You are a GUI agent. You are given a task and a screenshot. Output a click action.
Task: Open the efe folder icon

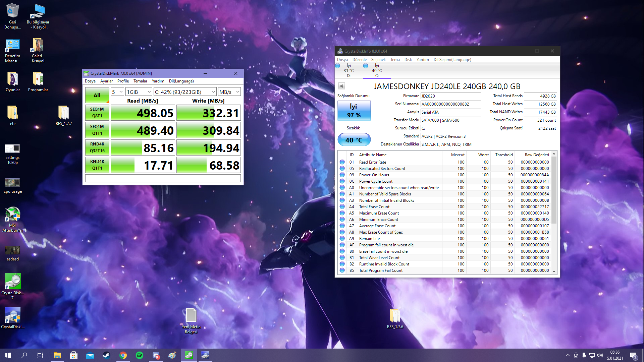[13, 115]
